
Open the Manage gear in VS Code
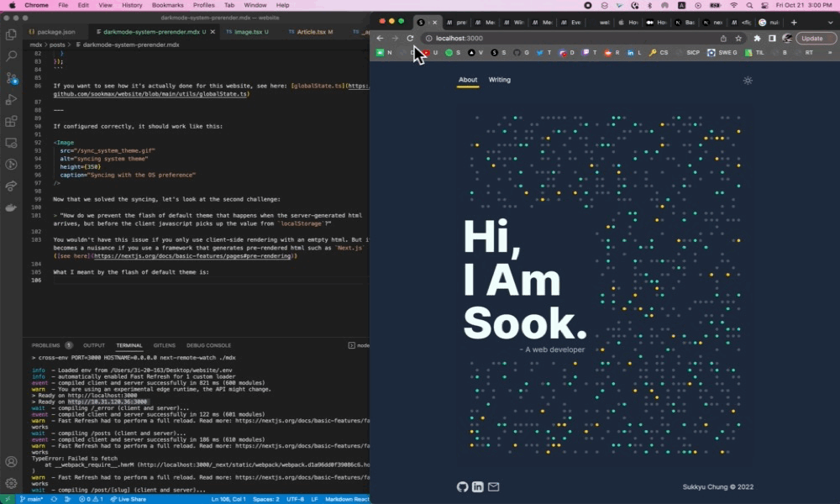coord(11,483)
